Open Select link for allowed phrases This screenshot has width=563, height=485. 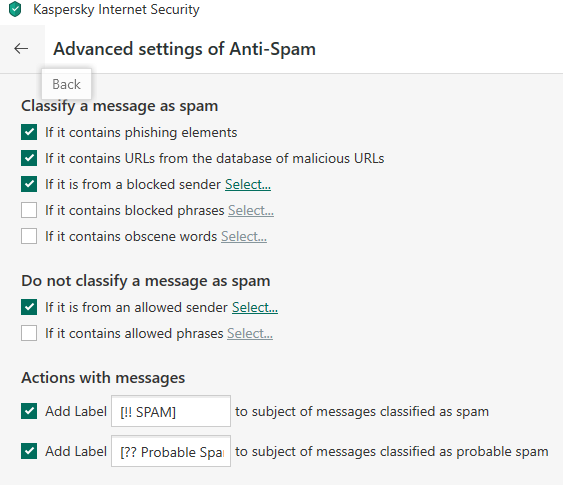(250, 334)
